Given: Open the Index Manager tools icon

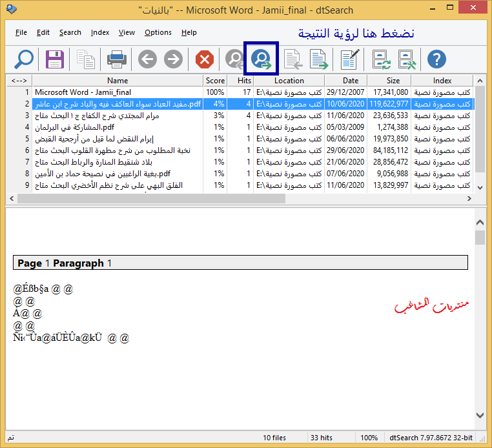Looking at the screenshot, I should point(407,60).
